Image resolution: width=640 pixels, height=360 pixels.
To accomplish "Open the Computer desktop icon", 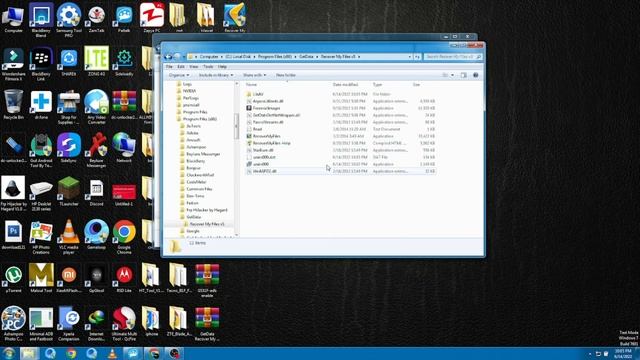I will (13, 18).
